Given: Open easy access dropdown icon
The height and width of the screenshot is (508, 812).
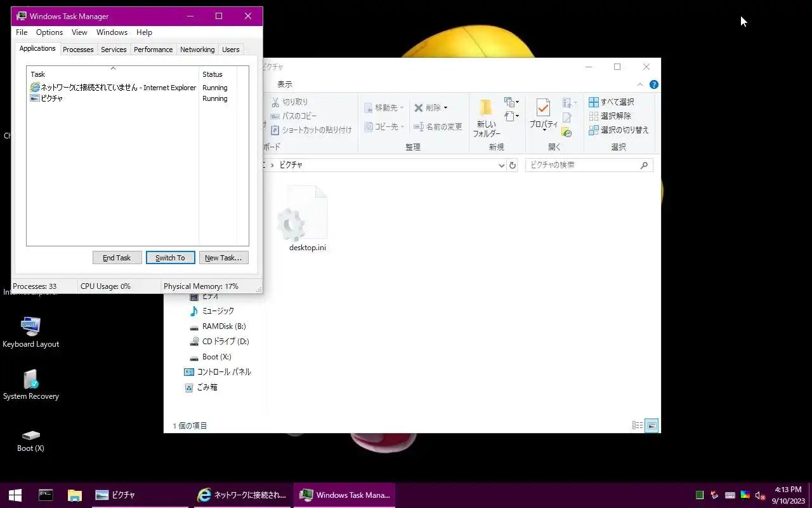Looking at the screenshot, I should tap(511, 116).
